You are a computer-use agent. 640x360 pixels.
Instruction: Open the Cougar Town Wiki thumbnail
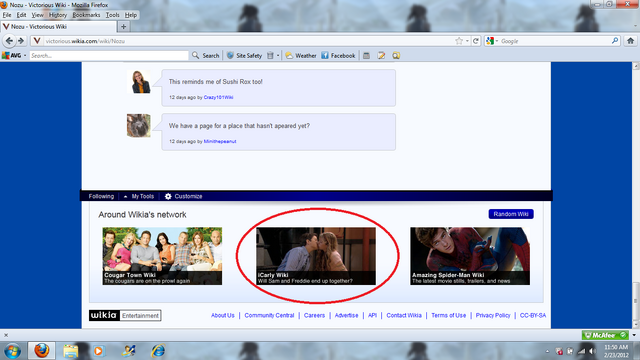coord(162,256)
